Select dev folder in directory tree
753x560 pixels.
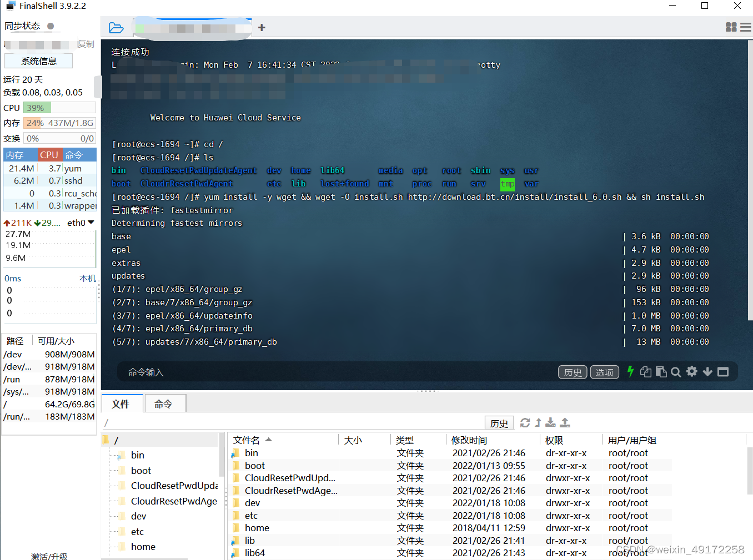tap(138, 516)
